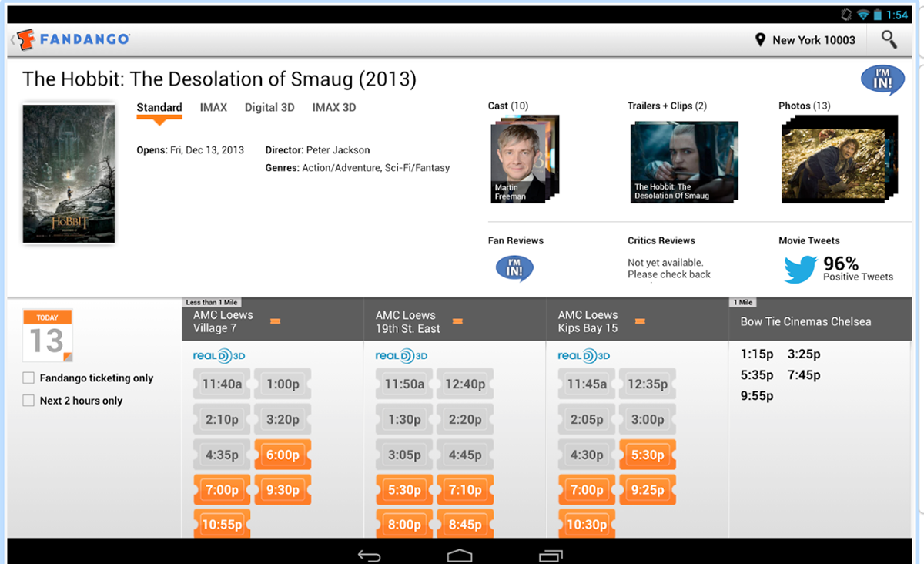The width and height of the screenshot is (924, 564).
Task: Open the Trailers + Clips (2) heading
Action: [x=667, y=106]
